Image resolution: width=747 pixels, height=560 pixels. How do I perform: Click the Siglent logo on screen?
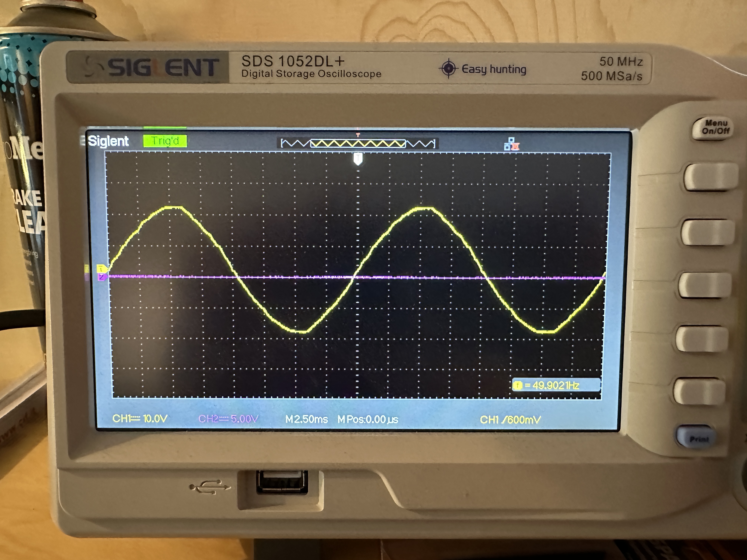point(108,141)
